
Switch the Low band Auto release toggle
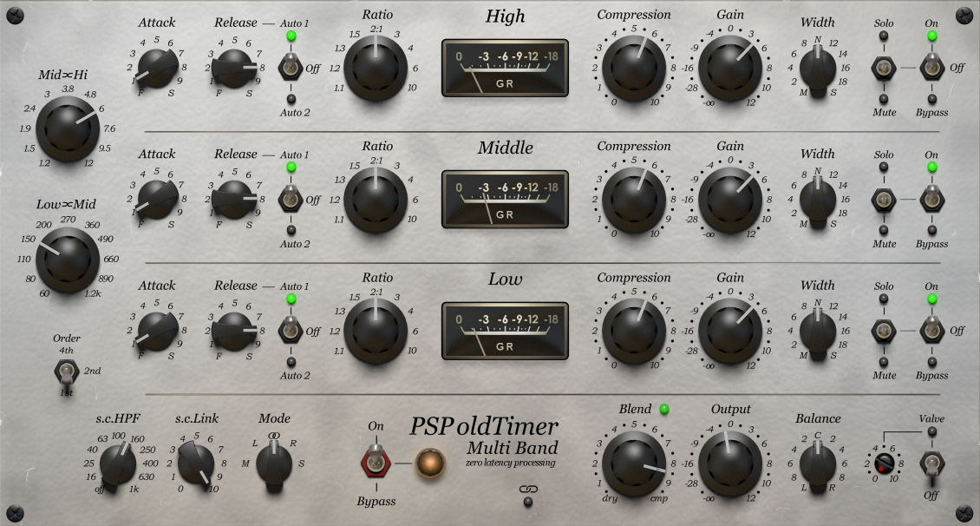point(291,331)
